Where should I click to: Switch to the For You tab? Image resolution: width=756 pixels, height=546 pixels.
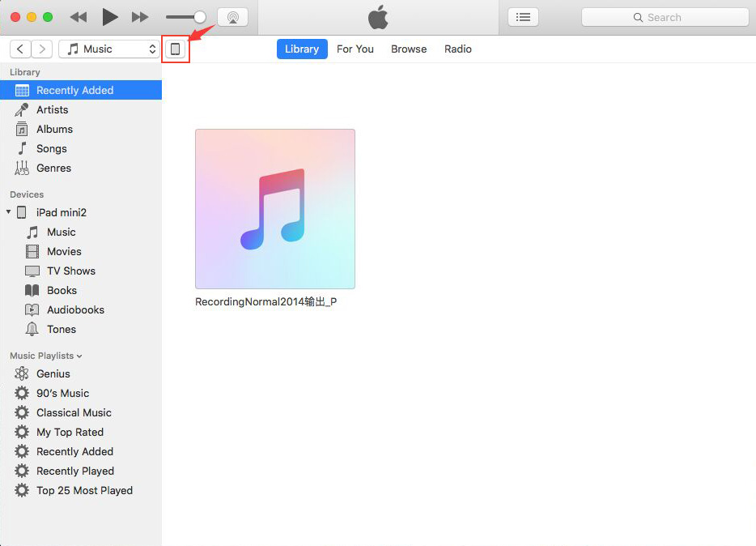tap(355, 49)
